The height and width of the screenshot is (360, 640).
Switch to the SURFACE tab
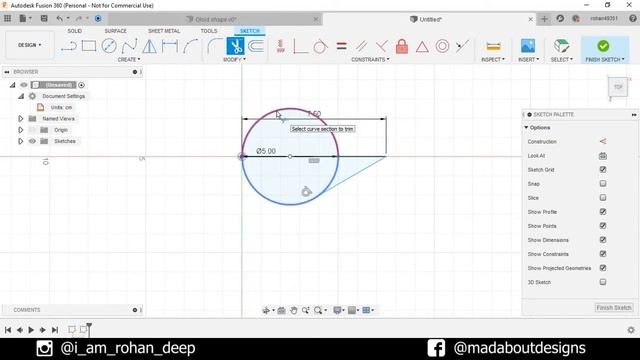click(x=116, y=31)
